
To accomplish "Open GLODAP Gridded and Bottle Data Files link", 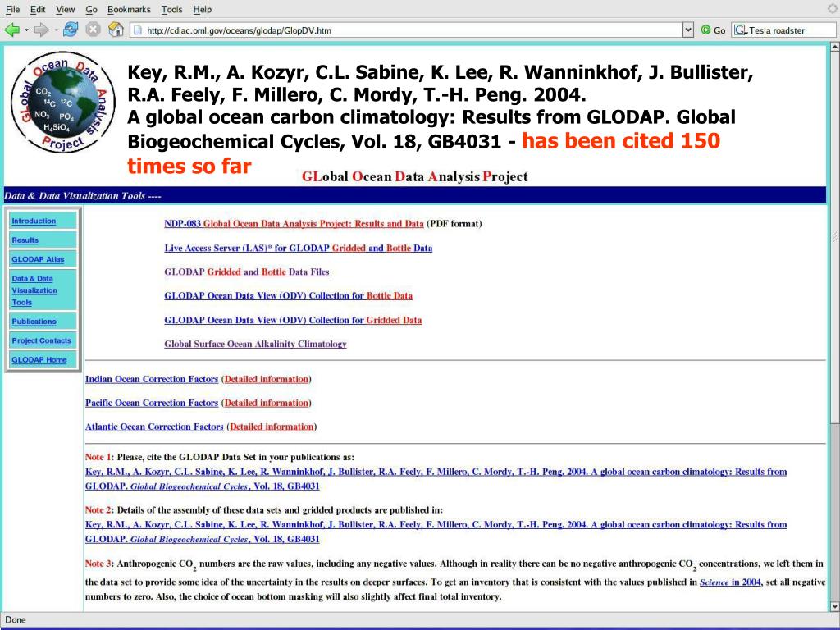I will [246, 272].
